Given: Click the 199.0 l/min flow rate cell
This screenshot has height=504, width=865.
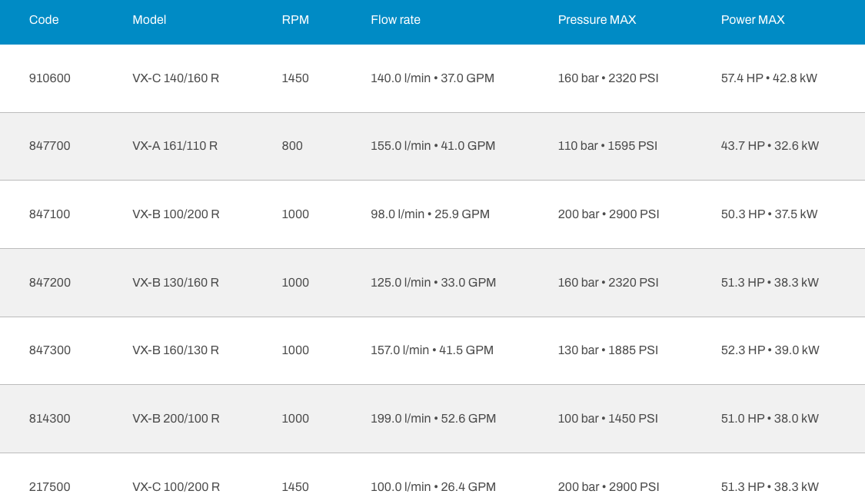Looking at the screenshot, I should (433, 419).
